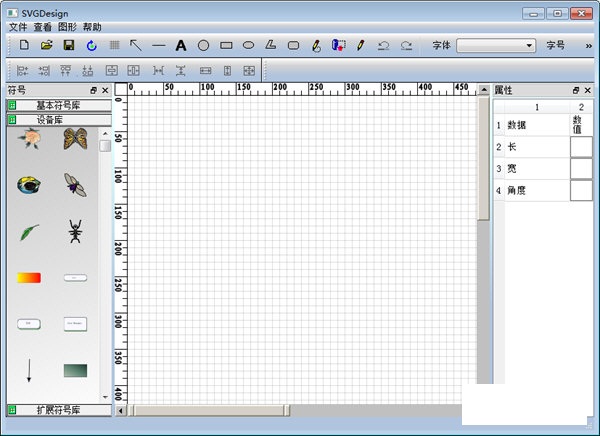Select the arrow pointer tool
Viewport: 600px width, 436px height.
pyautogui.click(x=136, y=46)
